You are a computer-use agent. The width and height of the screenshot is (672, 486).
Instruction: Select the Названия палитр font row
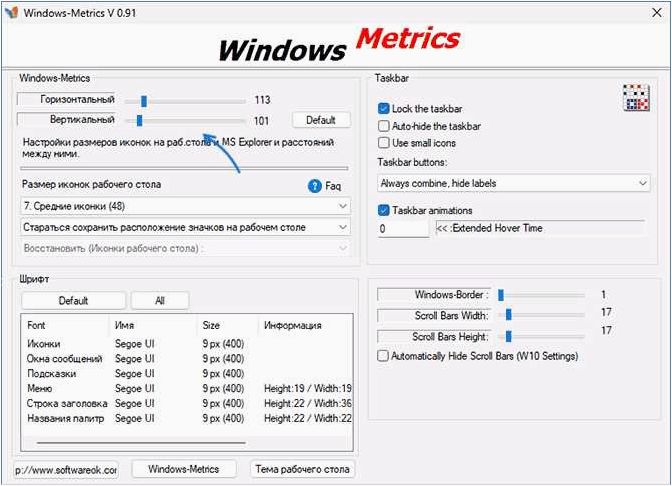pos(187,418)
